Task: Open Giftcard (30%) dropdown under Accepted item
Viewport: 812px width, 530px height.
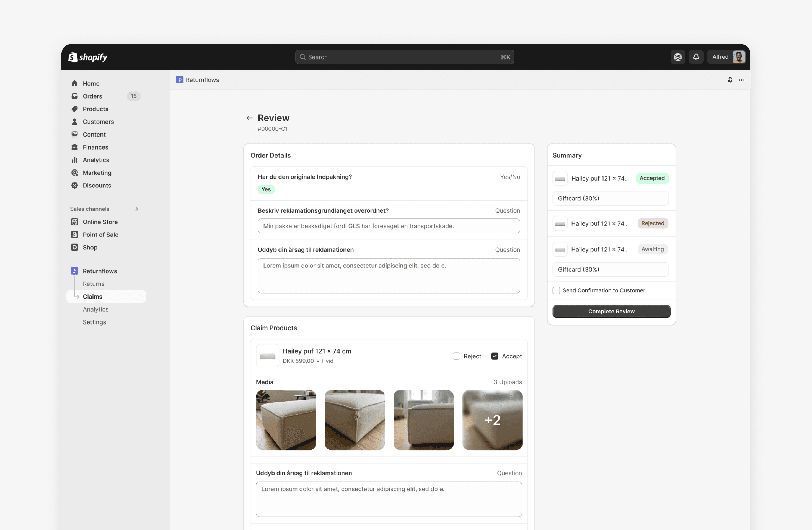Action: pyautogui.click(x=610, y=198)
